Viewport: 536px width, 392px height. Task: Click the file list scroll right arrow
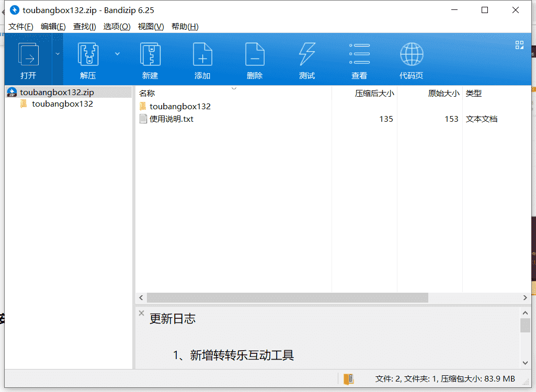click(x=525, y=298)
